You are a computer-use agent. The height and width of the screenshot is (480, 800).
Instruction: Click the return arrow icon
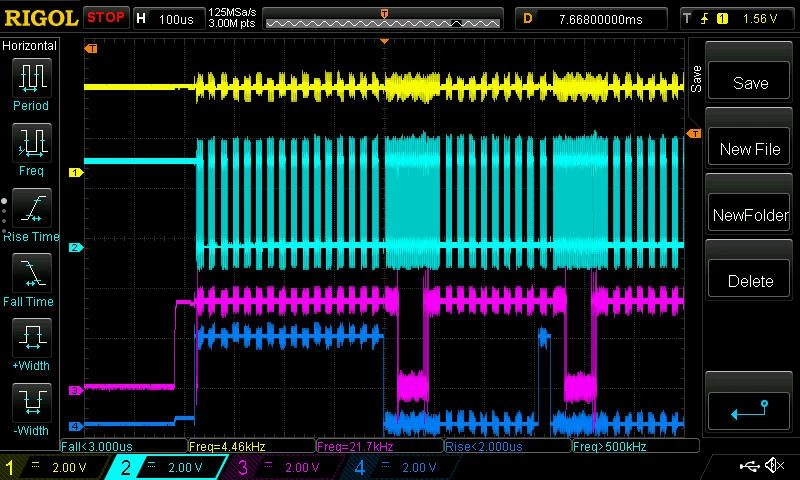coord(749,411)
